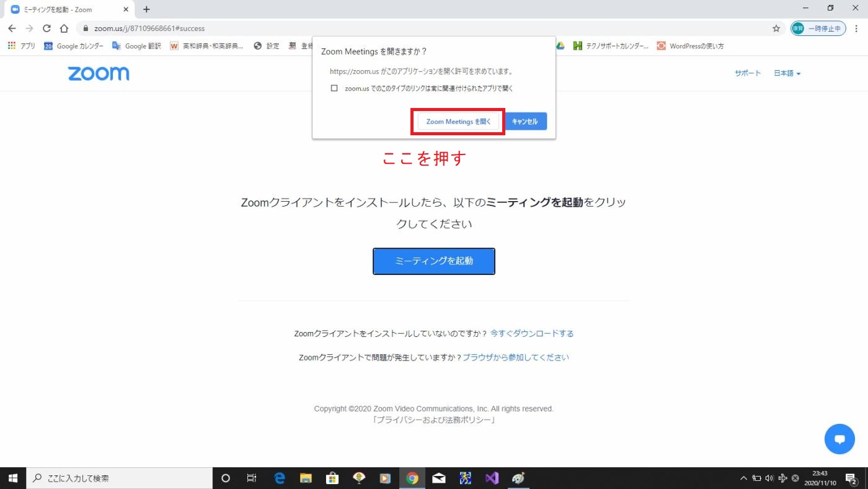The image size is (868, 489).
Task: Open the Paint palette icon on taskbar
Action: (x=518, y=478)
